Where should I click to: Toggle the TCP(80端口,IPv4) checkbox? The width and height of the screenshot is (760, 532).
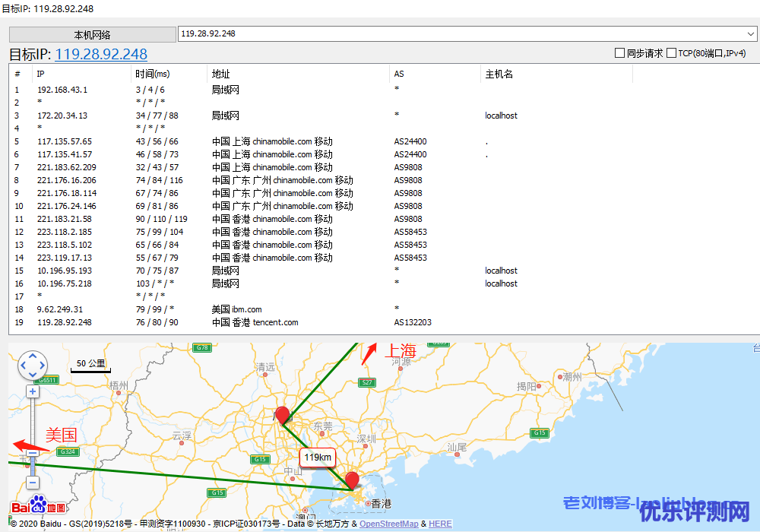coord(671,53)
